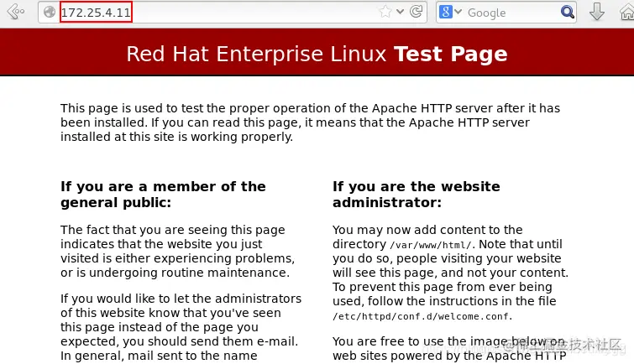Image resolution: width=634 pixels, height=364 pixels.
Task: Click the /var/www/html/ path text
Action: click(431, 245)
